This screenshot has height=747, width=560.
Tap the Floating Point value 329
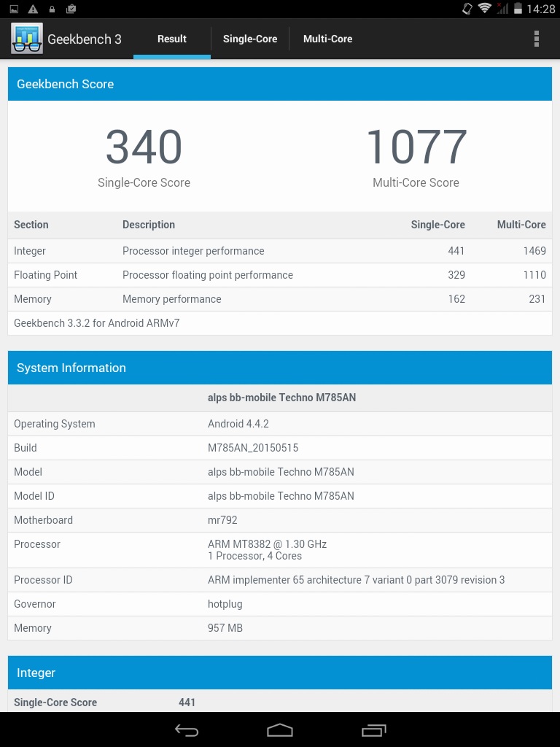coord(456,275)
